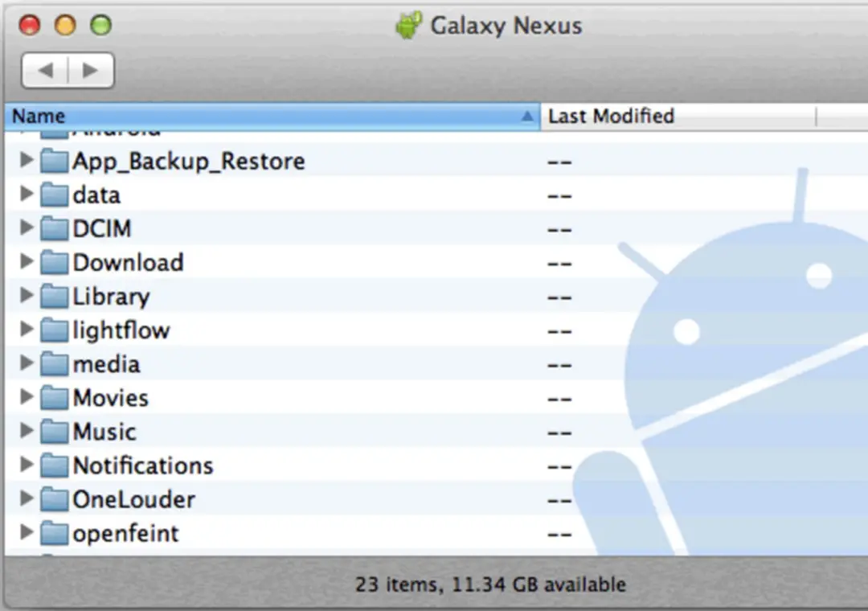Sort by the Last Modified column header
868x611 pixels.
pos(678,117)
